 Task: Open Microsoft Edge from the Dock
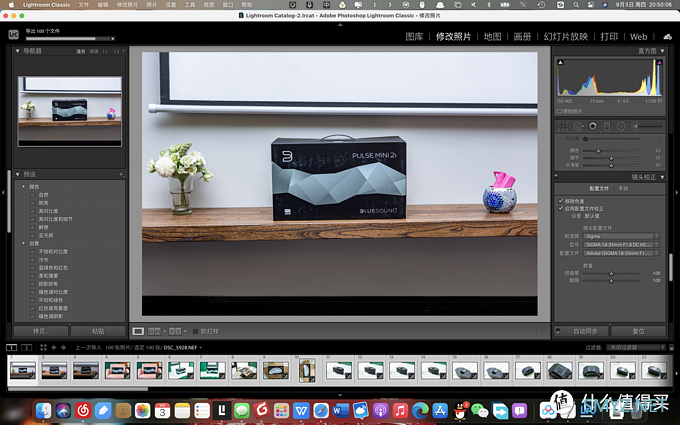click(420, 410)
